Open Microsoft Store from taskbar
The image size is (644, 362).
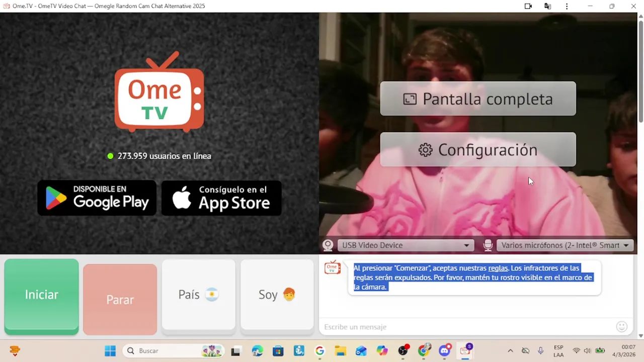(278, 351)
